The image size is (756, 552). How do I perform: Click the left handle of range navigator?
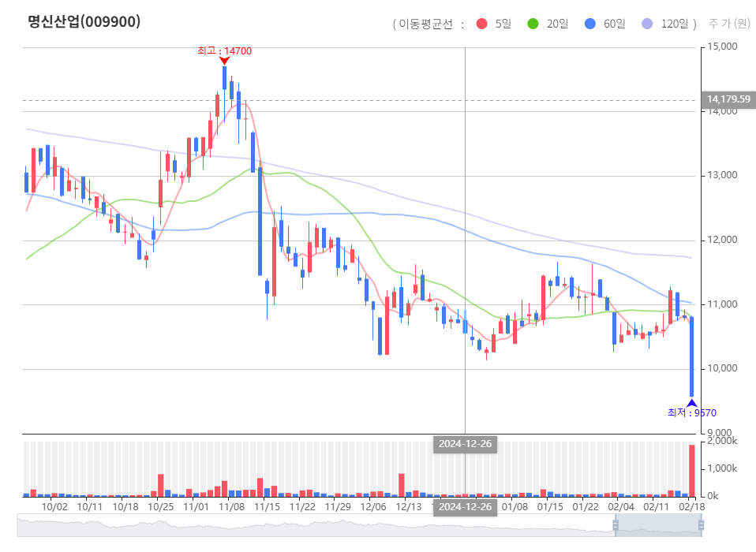coord(616,525)
